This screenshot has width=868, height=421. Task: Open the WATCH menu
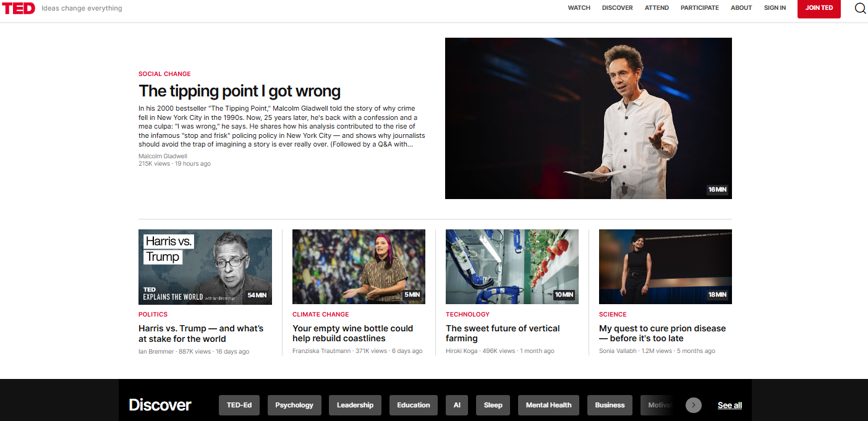pyautogui.click(x=579, y=8)
